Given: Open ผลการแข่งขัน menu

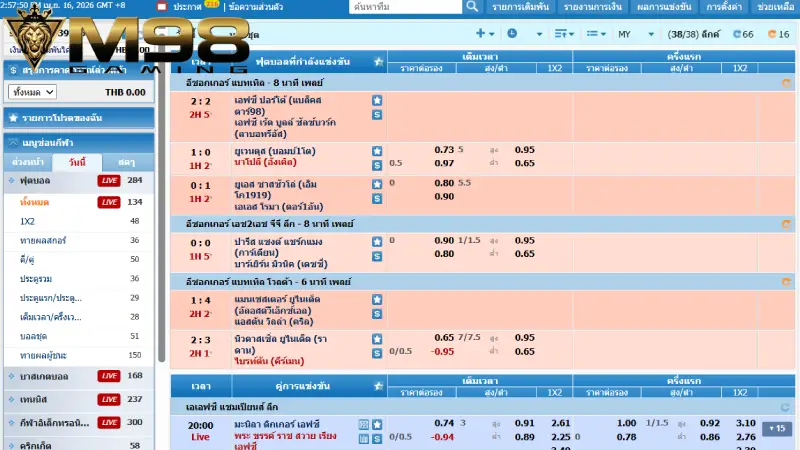Looking at the screenshot, I should (x=664, y=7).
